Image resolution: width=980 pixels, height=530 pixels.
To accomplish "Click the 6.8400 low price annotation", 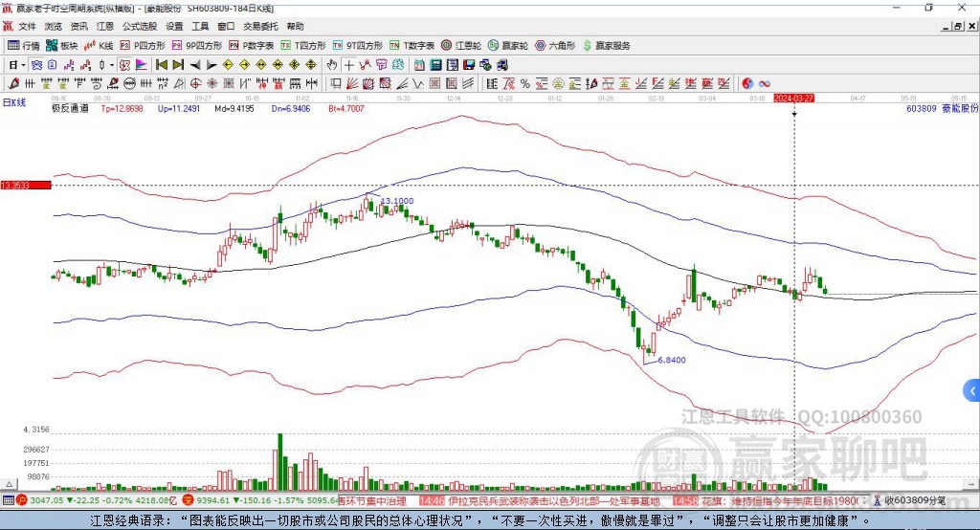I will 672,360.
